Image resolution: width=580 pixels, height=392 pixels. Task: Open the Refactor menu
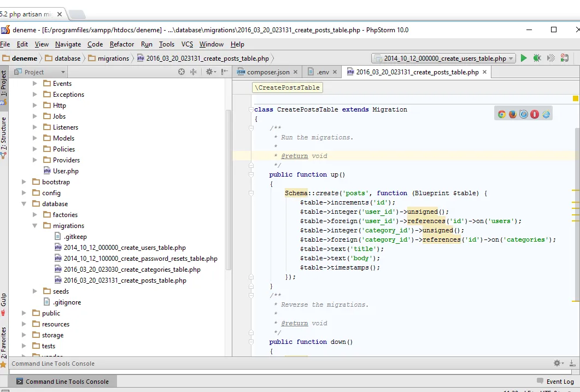121,44
